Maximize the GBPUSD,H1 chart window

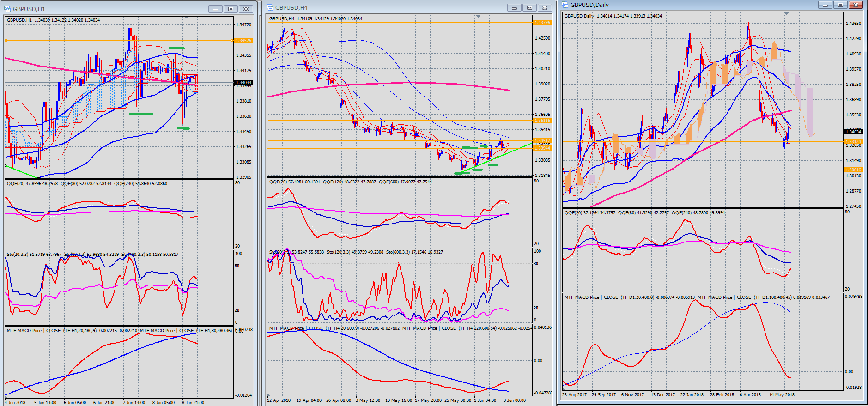coord(231,9)
